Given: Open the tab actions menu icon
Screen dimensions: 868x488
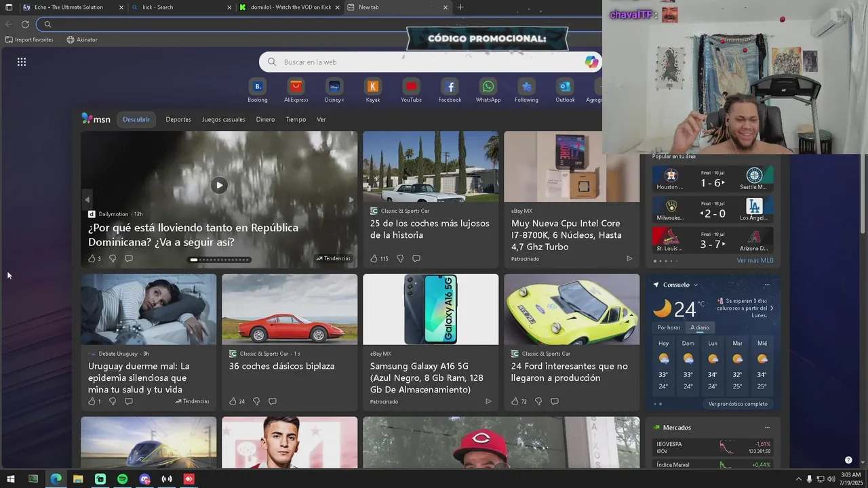Looking at the screenshot, I should (9, 7).
